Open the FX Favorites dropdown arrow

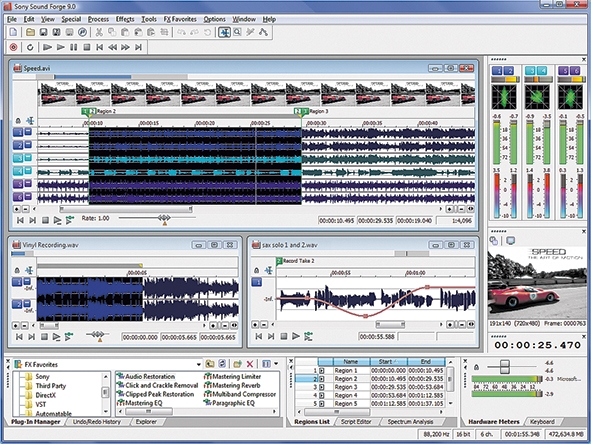click(x=199, y=364)
